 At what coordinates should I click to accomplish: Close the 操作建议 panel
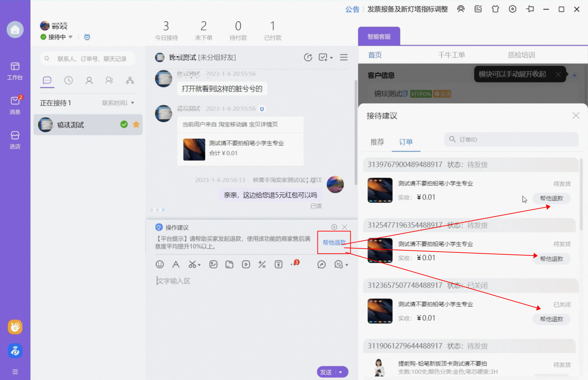point(344,227)
